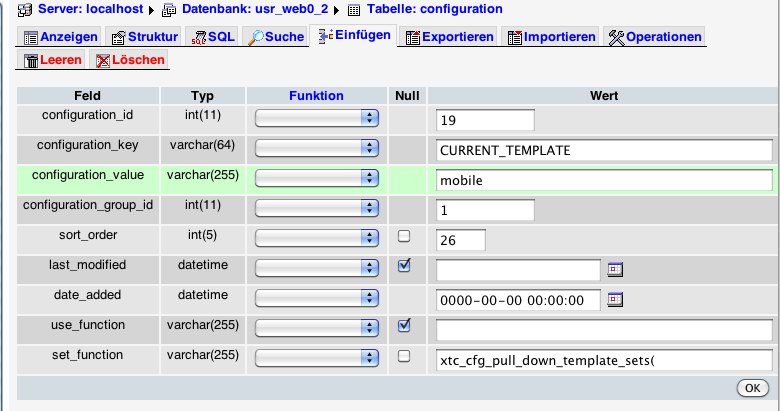Uncheck Null checkbox for use_function

[404, 325]
